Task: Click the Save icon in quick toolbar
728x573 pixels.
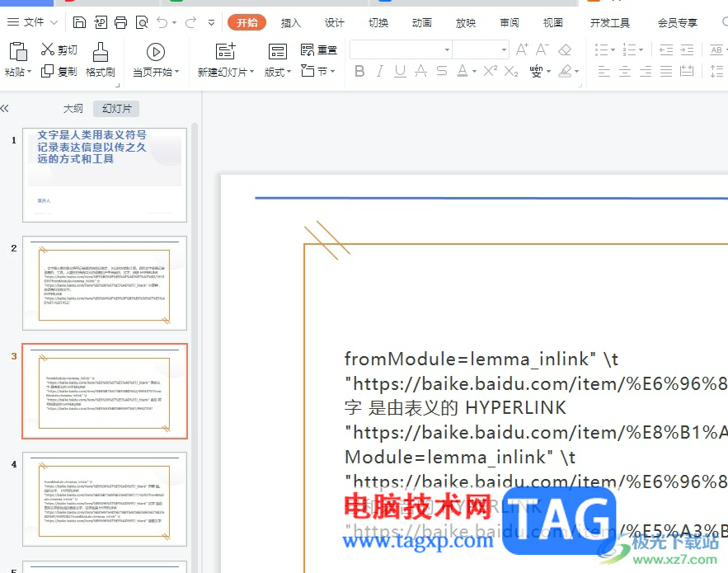Action: (79, 22)
